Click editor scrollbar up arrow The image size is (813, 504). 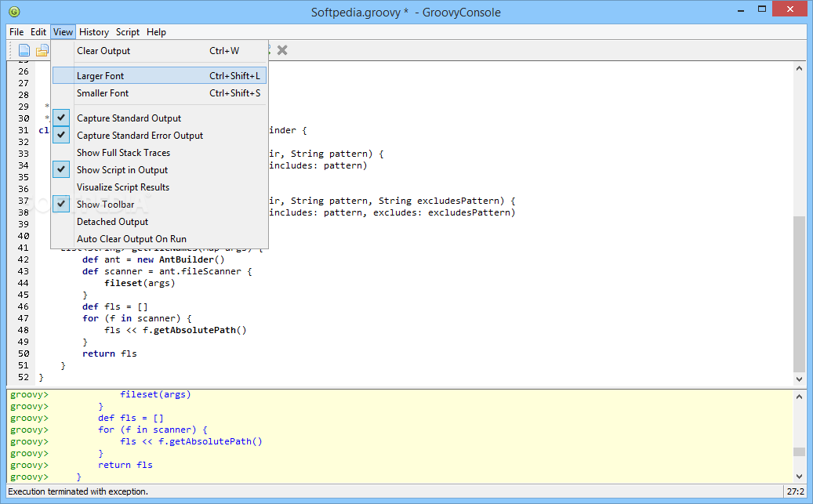click(x=799, y=68)
